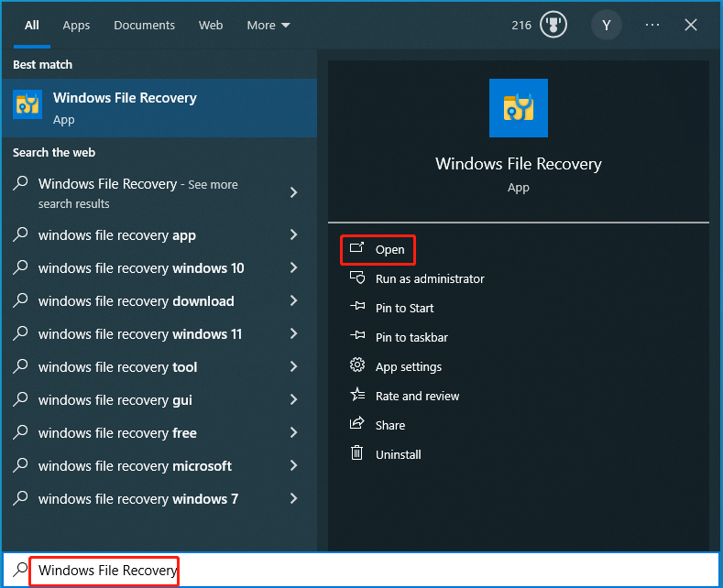Expand chevron for 'windows file recovery gui'
Image resolution: width=723 pixels, height=588 pixels.
point(294,399)
